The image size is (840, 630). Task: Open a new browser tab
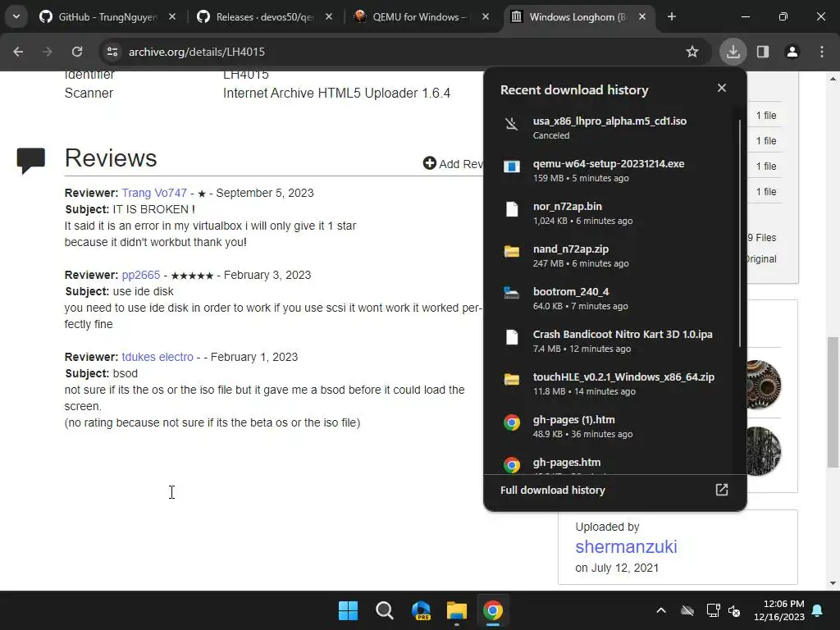pyautogui.click(x=671, y=16)
